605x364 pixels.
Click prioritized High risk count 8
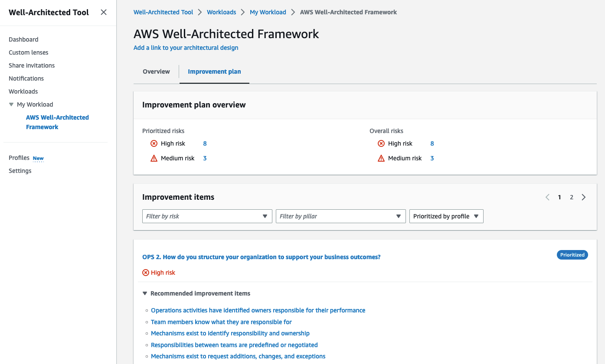click(205, 143)
